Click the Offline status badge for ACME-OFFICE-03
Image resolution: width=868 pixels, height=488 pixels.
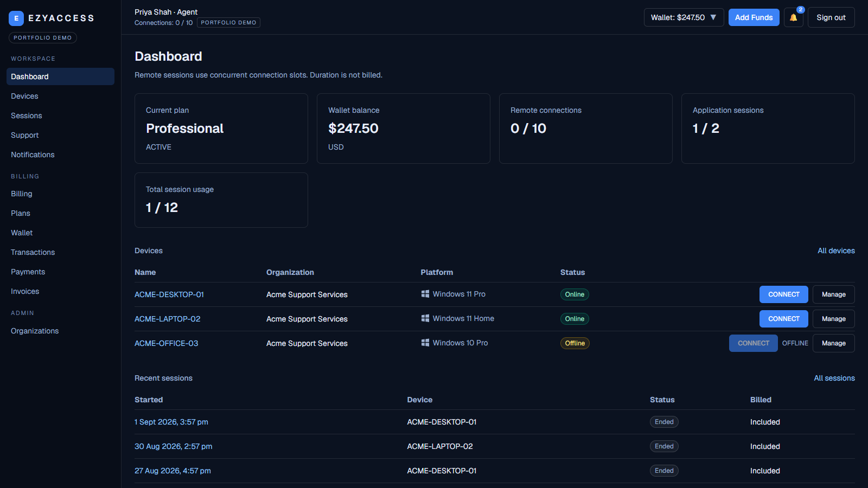pos(575,343)
